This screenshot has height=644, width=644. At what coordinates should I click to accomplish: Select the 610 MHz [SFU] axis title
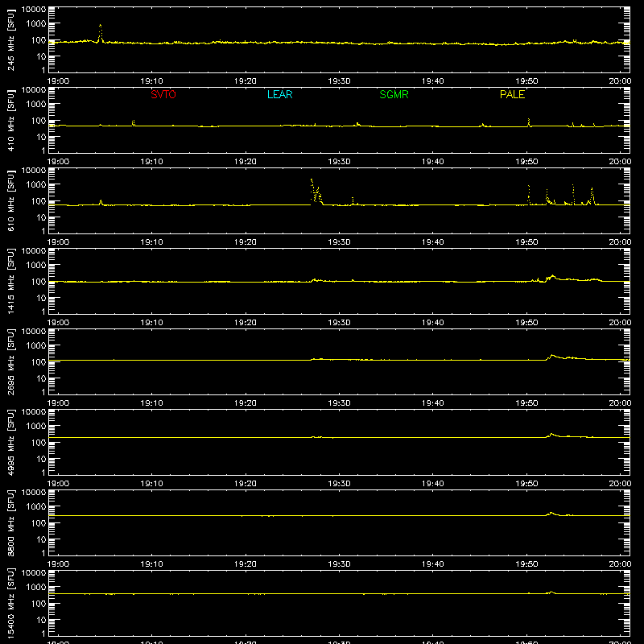click(x=10, y=200)
